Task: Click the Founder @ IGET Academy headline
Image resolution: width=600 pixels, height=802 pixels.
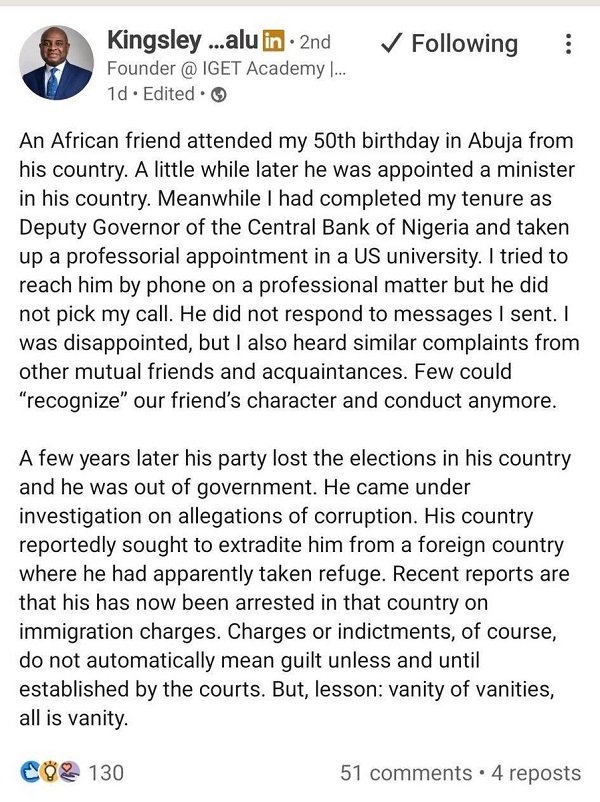Action: (x=227, y=69)
